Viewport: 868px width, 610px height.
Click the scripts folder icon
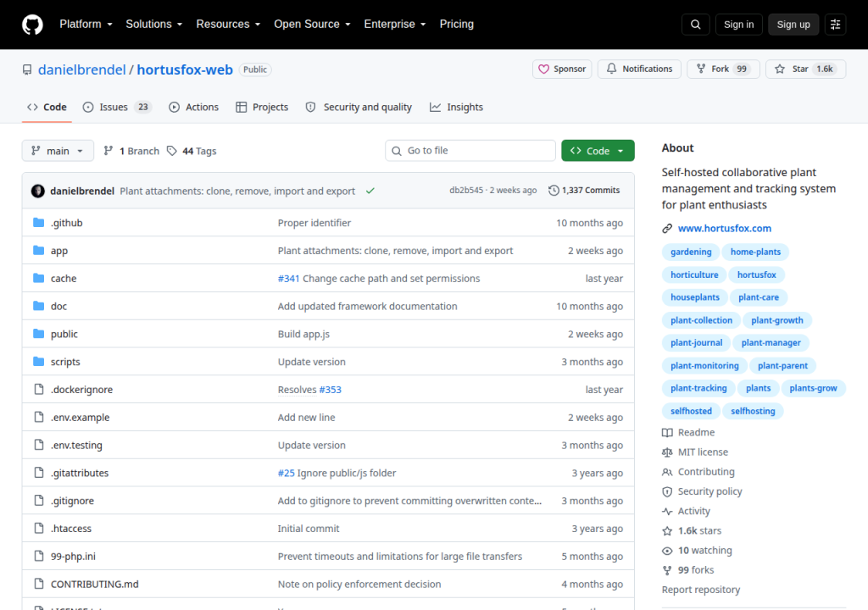[39, 362]
